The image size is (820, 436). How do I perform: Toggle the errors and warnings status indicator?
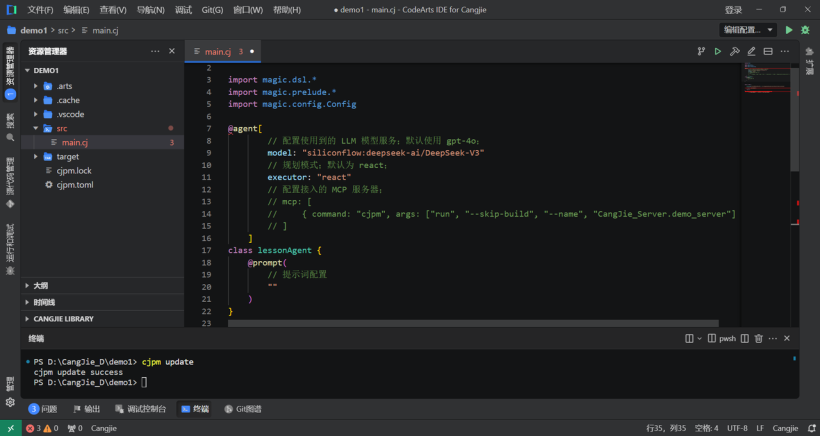[x=42, y=428]
